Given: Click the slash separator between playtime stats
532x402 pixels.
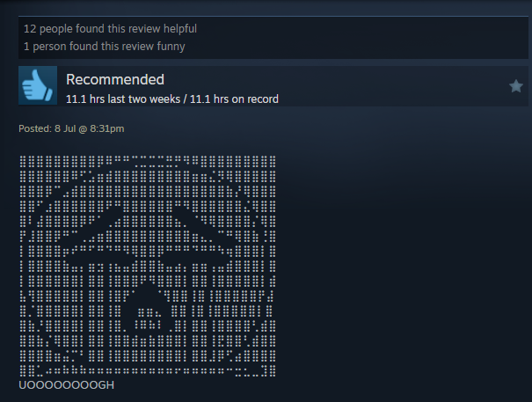Looking at the screenshot, I should click(x=185, y=99).
